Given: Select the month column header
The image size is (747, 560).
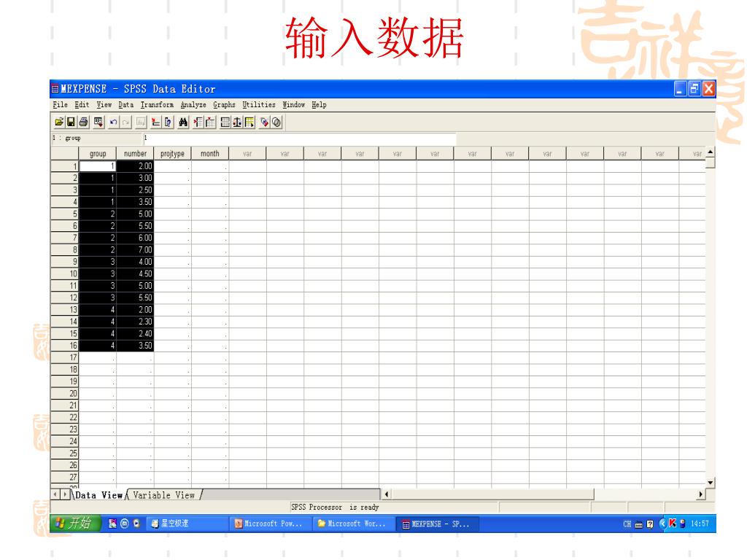Looking at the screenshot, I should pos(210,154).
